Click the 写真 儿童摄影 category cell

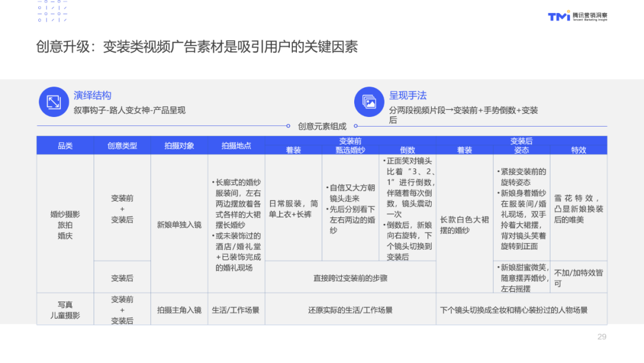pyautogui.click(x=66, y=309)
